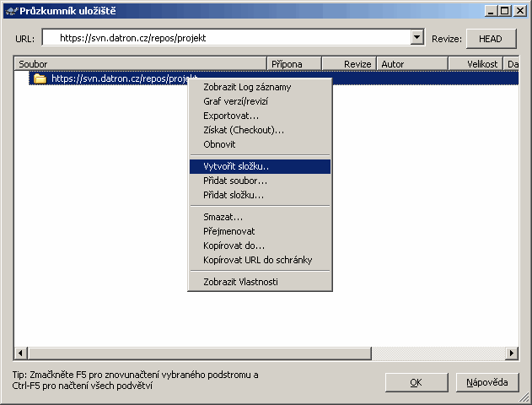The width and height of the screenshot is (532, 405).
Task: Choose 'Graf verzí/revizí' menu entry
Action: [x=235, y=101]
